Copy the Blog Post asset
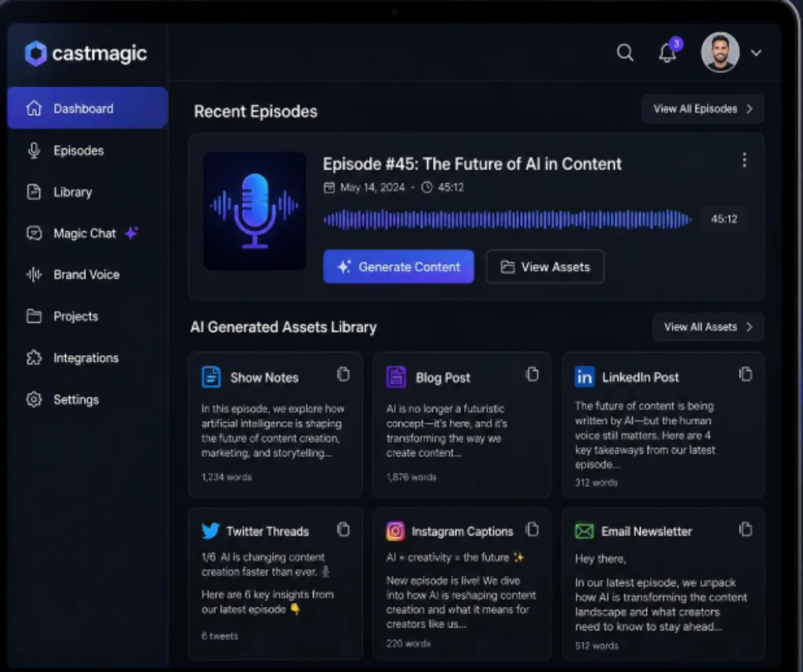 (x=532, y=374)
